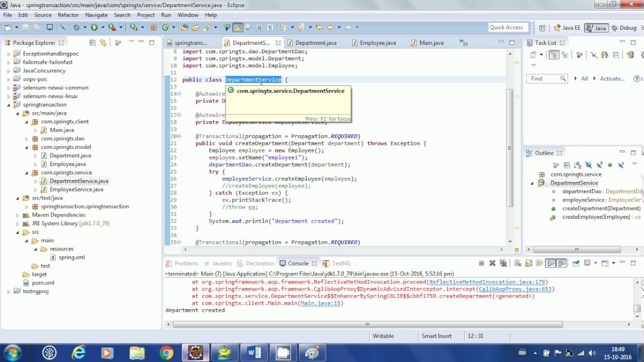Open the Navigate menu

coord(96,15)
